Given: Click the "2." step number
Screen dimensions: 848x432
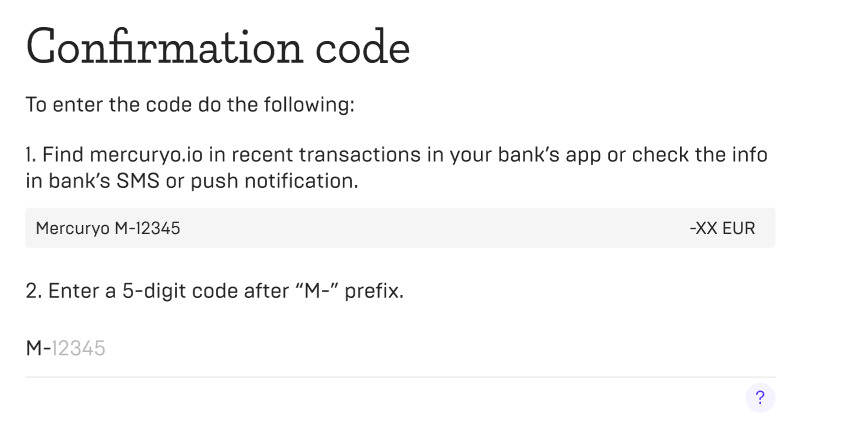Looking at the screenshot, I should (34, 292).
